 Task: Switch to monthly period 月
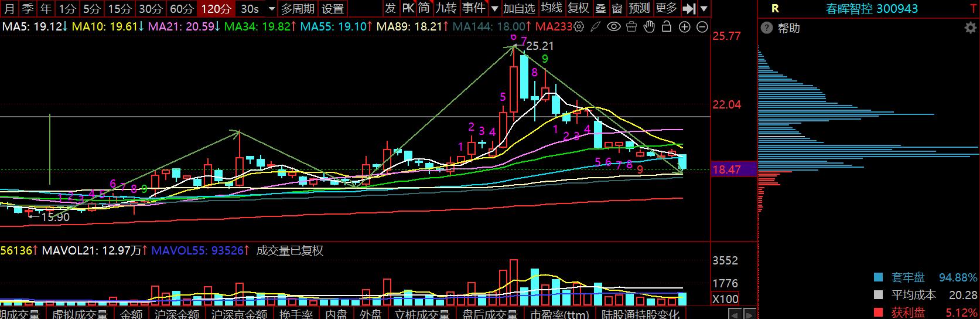(10, 9)
